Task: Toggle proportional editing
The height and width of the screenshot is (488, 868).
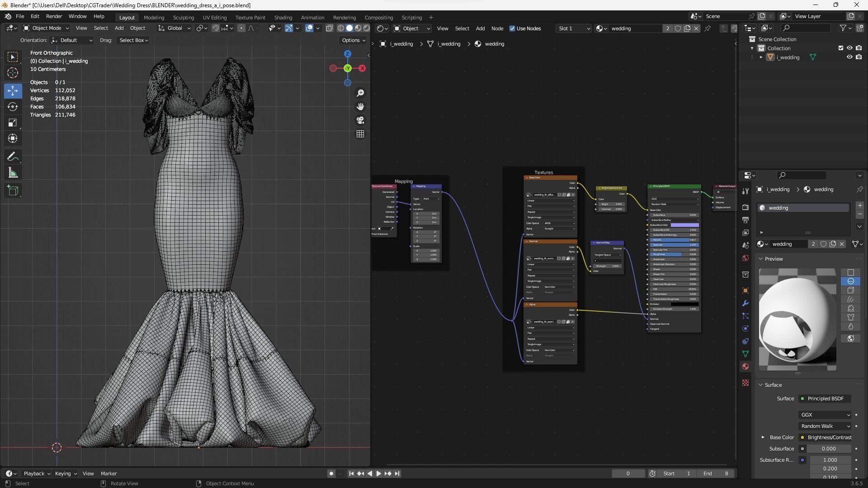Action: (x=241, y=28)
